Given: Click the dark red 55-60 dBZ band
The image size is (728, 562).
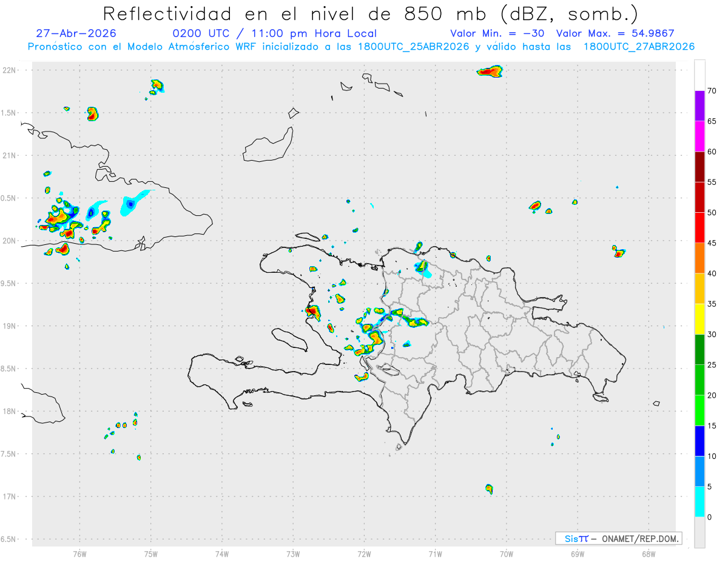Looking at the screenshot, I should (x=699, y=167).
